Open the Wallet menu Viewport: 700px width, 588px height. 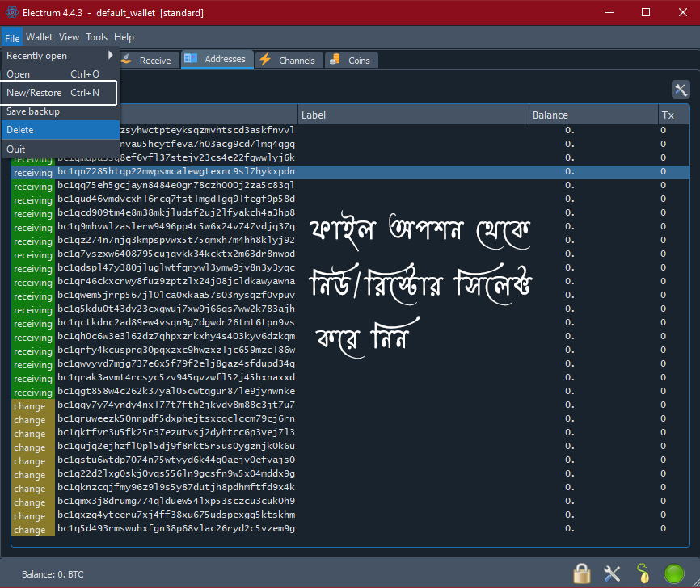pos(39,37)
